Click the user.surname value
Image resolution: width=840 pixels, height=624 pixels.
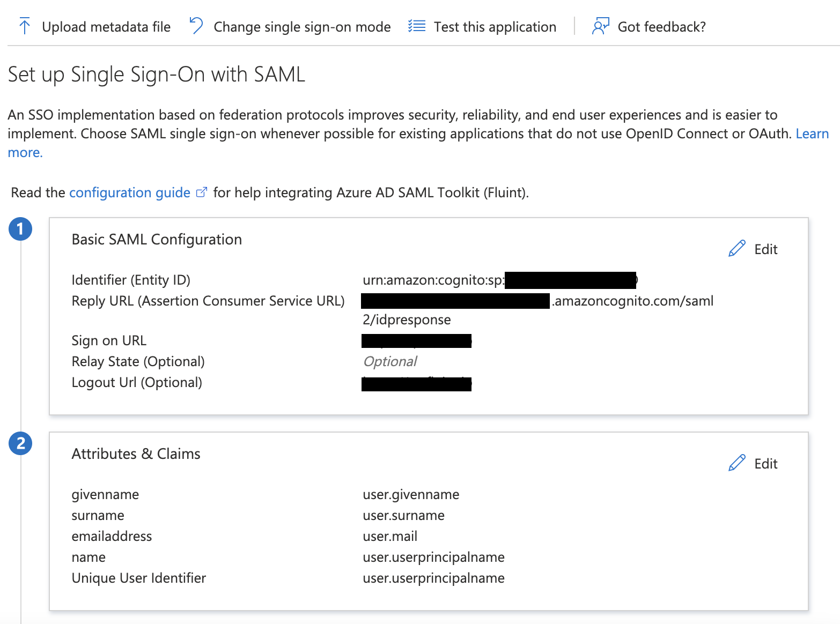click(x=403, y=515)
